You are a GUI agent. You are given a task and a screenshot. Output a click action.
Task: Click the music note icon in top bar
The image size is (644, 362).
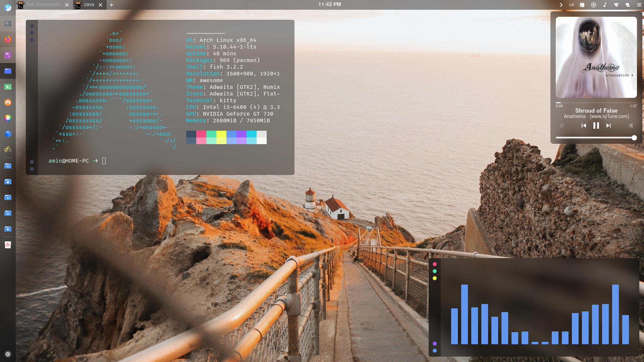pyautogui.click(x=605, y=5)
